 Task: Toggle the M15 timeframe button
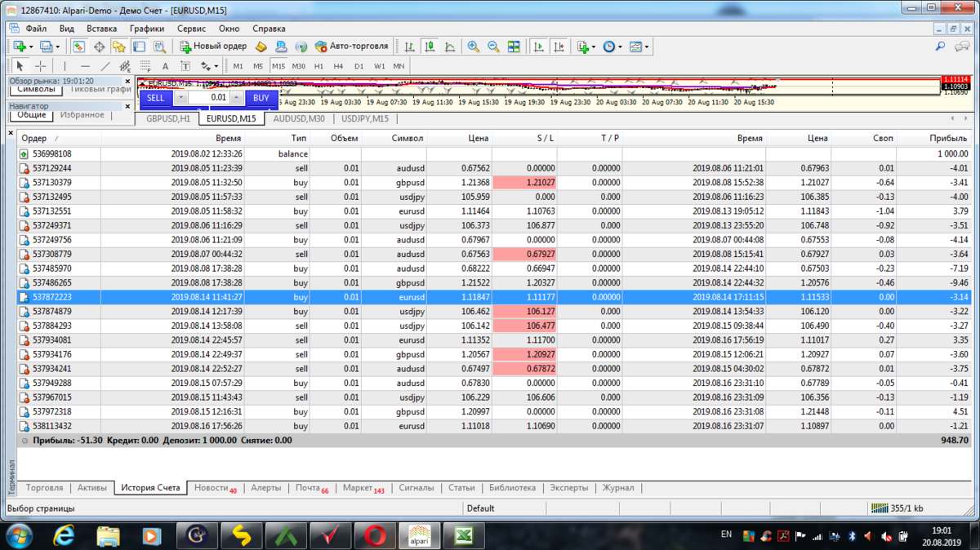click(278, 66)
